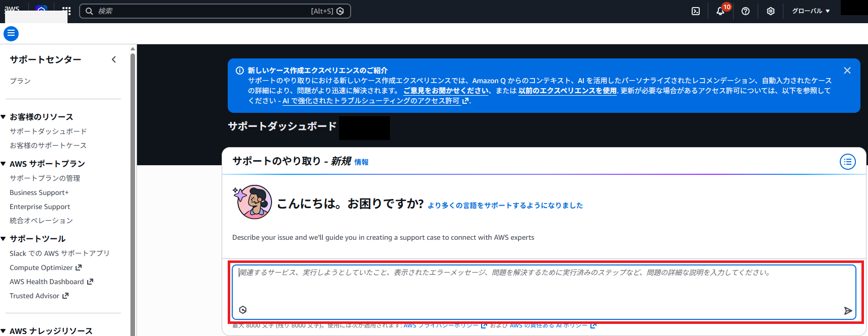Click the issue description text area

(543, 287)
